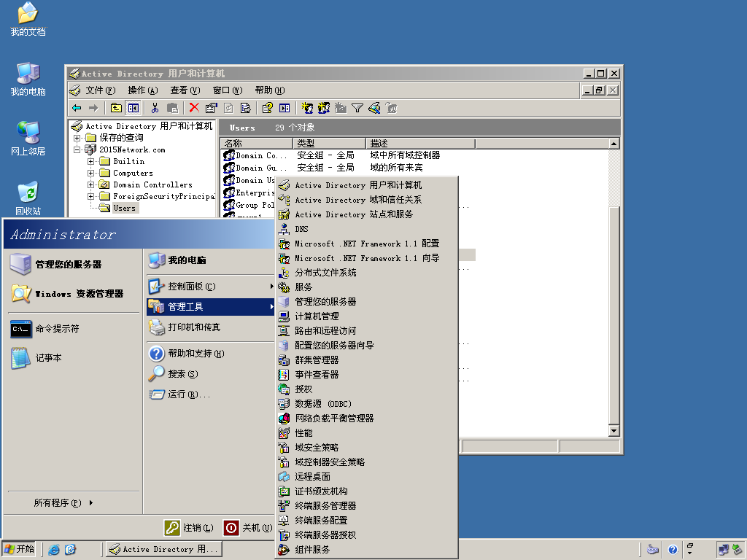This screenshot has width=747, height=560.
Task: Open the 所有程序 submenu
Action: tap(63, 503)
